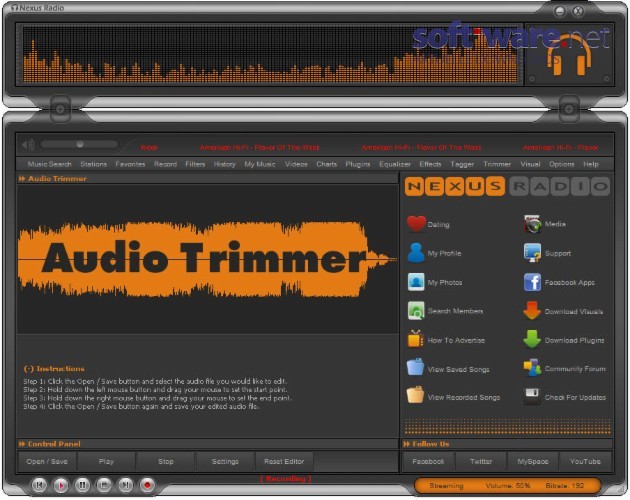Open the Music Search menu
The image size is (630, 500).
pyautogui.click(x=49, y=164)
